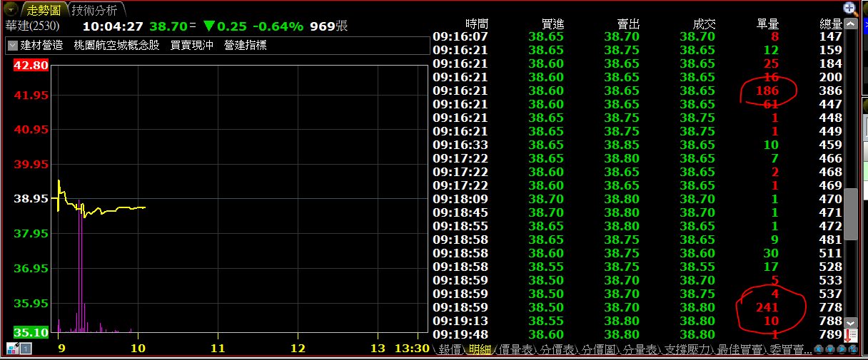The width and height of the screenshot is (868, 360).
Task: Toggle the numbered '1' day button below chart
Action: tap(26, 349)
